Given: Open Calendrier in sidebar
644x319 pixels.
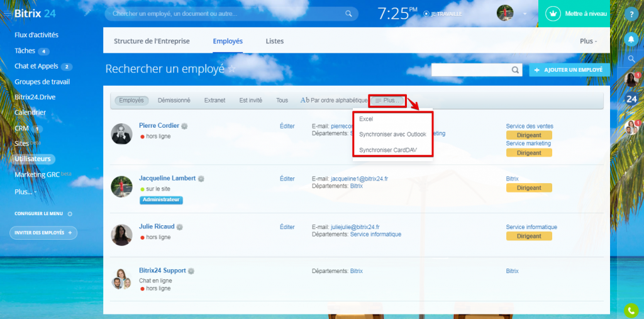Looking at the screenshot, I should [30, 112].
